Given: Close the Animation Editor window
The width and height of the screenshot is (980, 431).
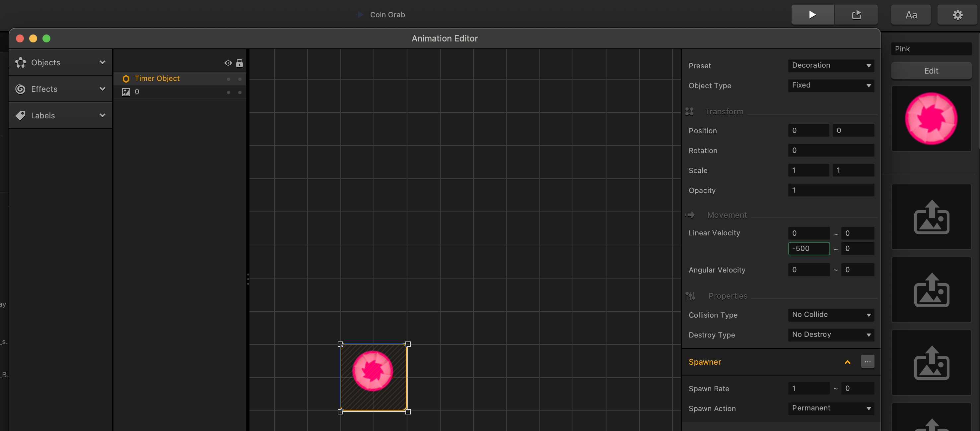Looking at the screenshot, I should [x=20, y=38].
